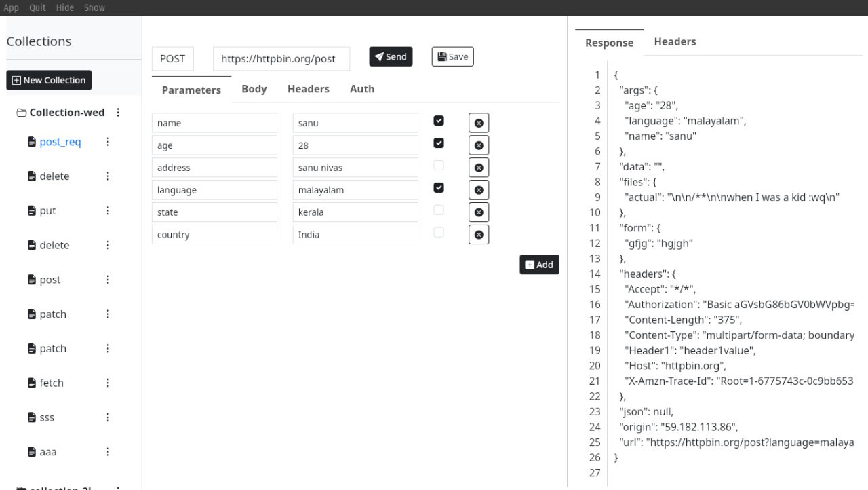Screen dimensions: 868x490
Task: Remove the 'country' parameter row
Action: [x=478, y=235]
